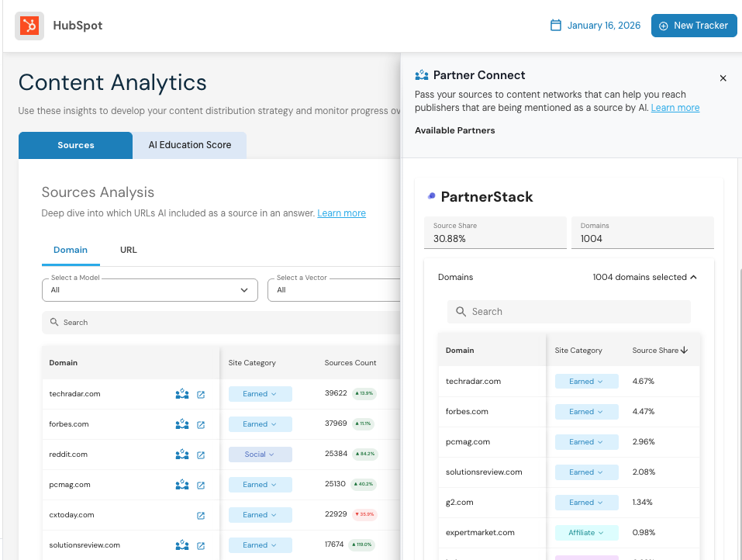742x560 pixels.
Task: Click the PartnerStack domains search field
Action: [569, 312]
